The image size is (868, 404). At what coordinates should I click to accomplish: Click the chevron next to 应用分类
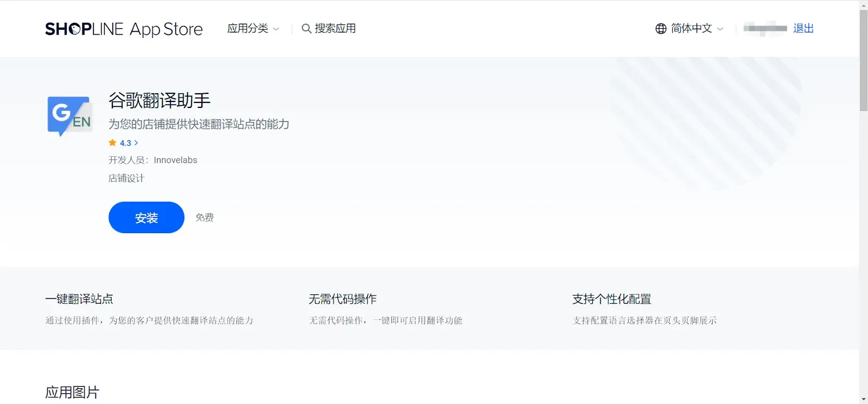pos(276,29)
